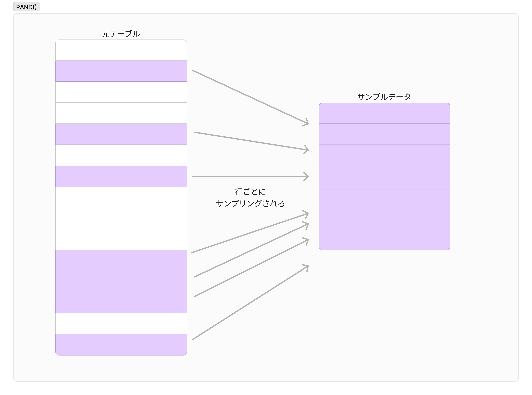Viewport: 532px width, 395px height.
Task: Click the 元テーブル title text
Action: click(121, 34)
